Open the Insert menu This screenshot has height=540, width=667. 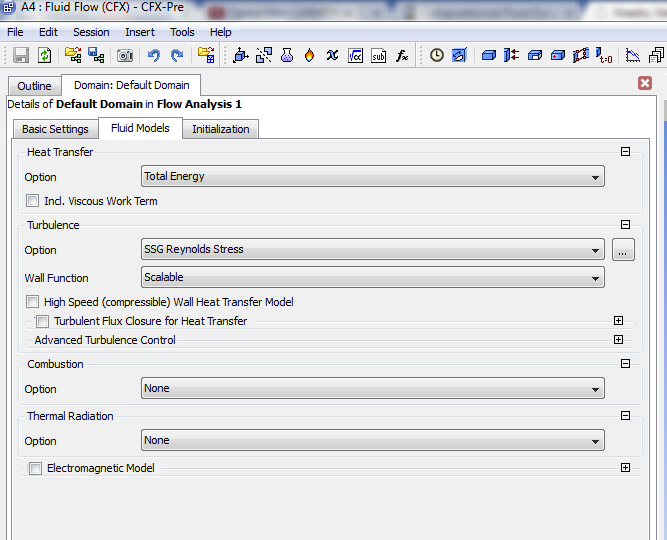(140, 32)
